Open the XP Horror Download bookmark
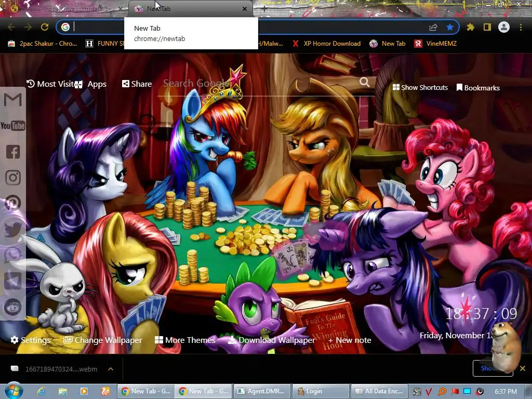This screenshot has height=399, width=532. (x=326, y=44)
